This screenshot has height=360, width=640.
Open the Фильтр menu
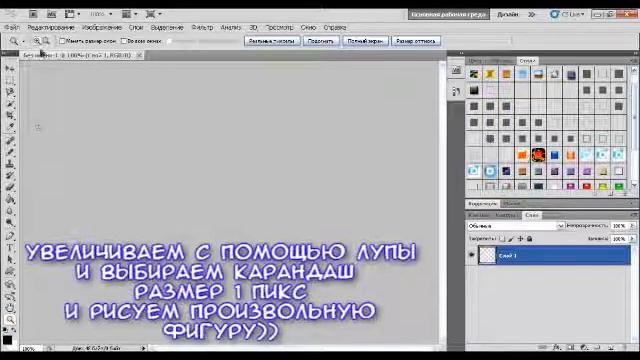pos(202,27)
